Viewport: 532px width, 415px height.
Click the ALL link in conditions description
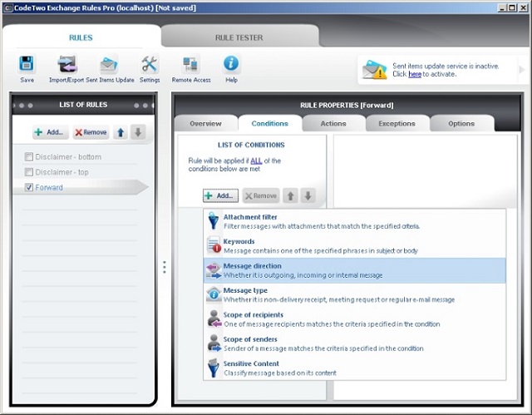[256, 161]
